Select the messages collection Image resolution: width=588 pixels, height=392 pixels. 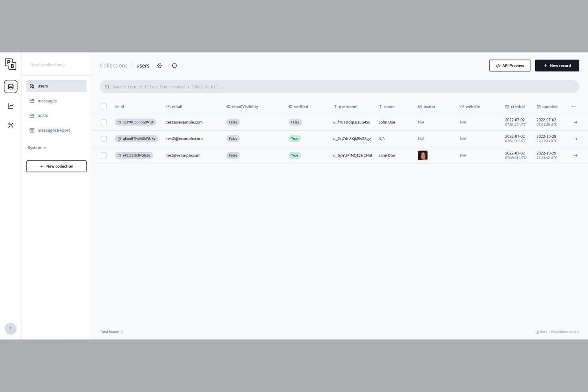point(47,100)
